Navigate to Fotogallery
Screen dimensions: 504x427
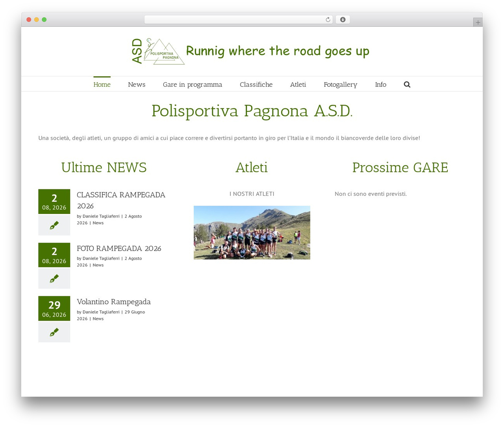pos(340,84)
